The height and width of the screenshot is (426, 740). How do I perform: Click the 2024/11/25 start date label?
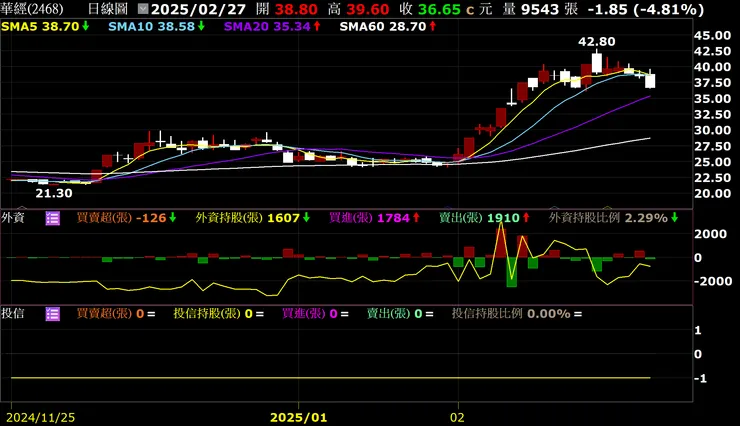pyautogui.click(x=40, y=418)
